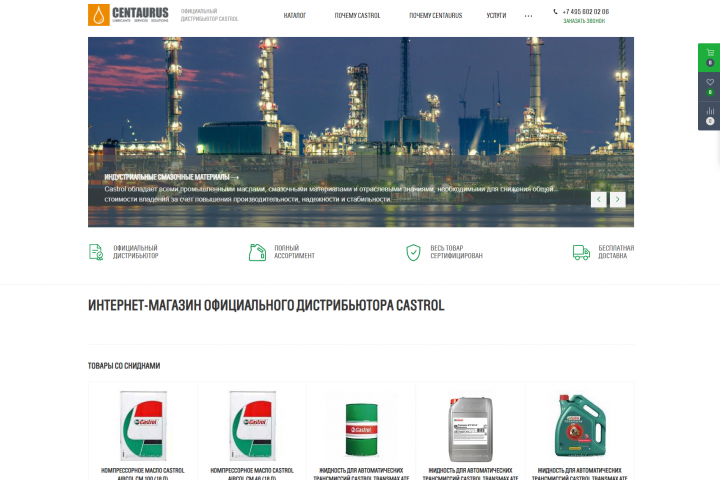Click the full assortment canister icon
Image resolution: width=720 pixels, height=480 pixels.
[257, 252]
